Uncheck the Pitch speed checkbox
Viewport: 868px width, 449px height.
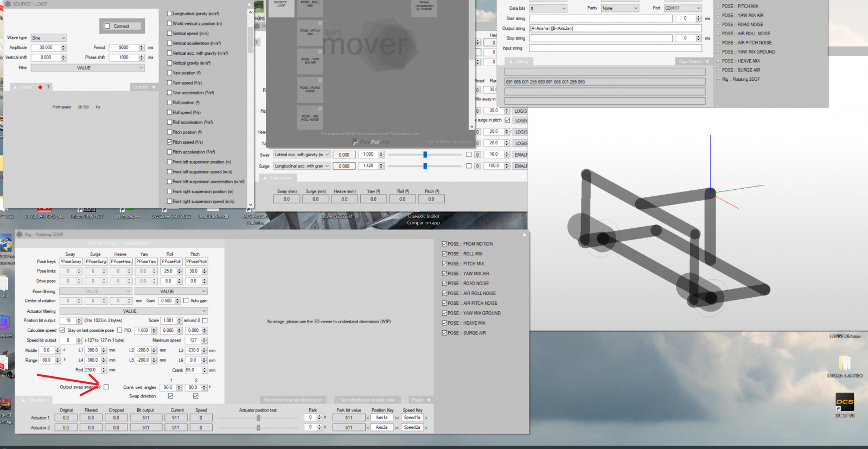tap(170, 142)
